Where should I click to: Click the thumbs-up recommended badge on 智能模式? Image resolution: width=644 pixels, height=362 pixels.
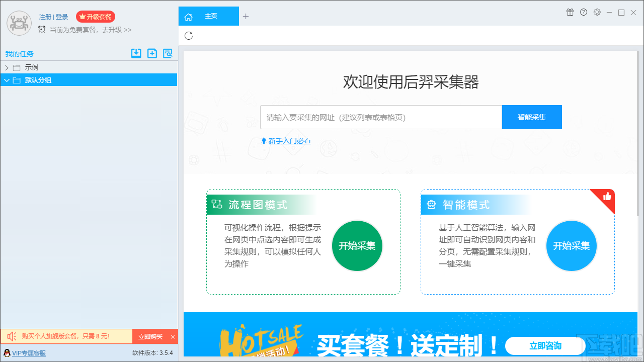pyautogui.click(x=606, y=197)
